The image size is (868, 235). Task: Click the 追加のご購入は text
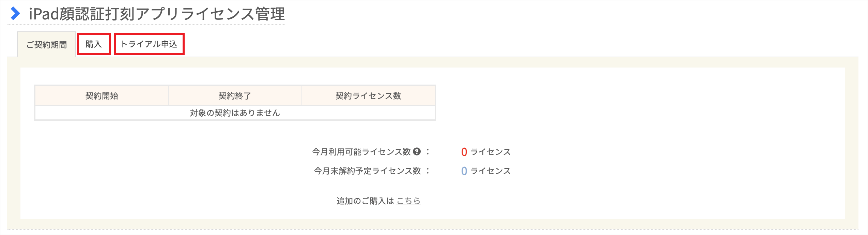click(x=365, y=201)
